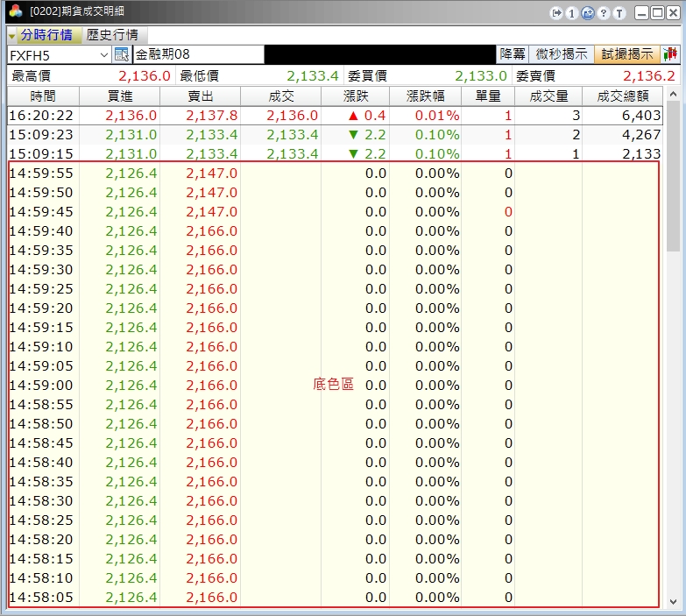686x616 pixels.
Task: Click the 成交 column header
Action: click(281, 96)
